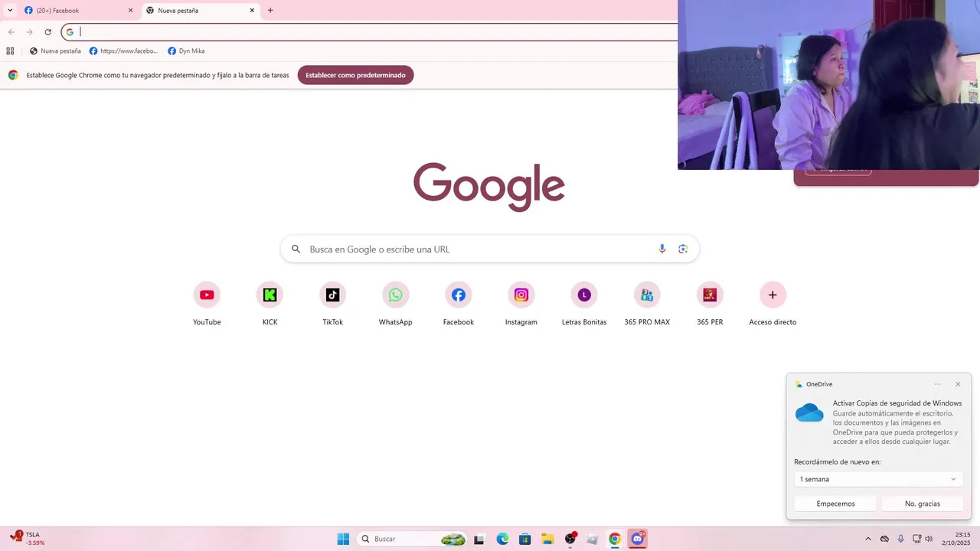
Task: Open the TSLA stock widget
Action: pos(28,539)
